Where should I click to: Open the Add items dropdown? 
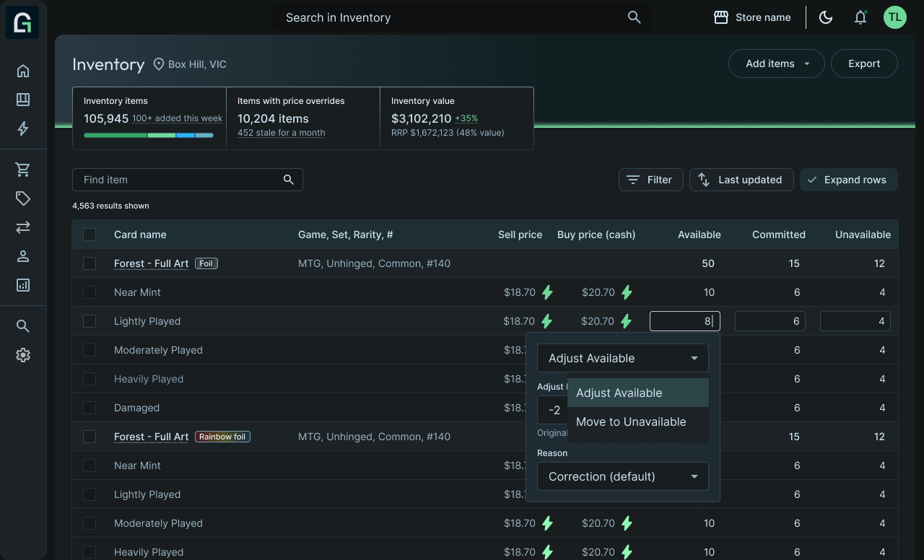click(x=777, y=64)
